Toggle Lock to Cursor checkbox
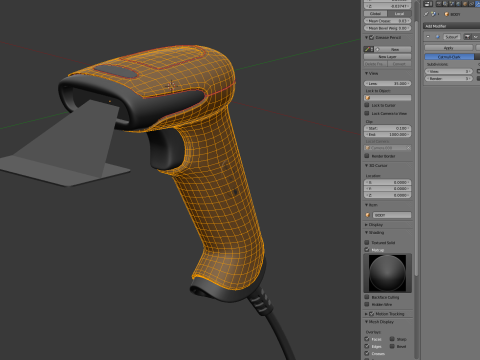 pos(367,105)
